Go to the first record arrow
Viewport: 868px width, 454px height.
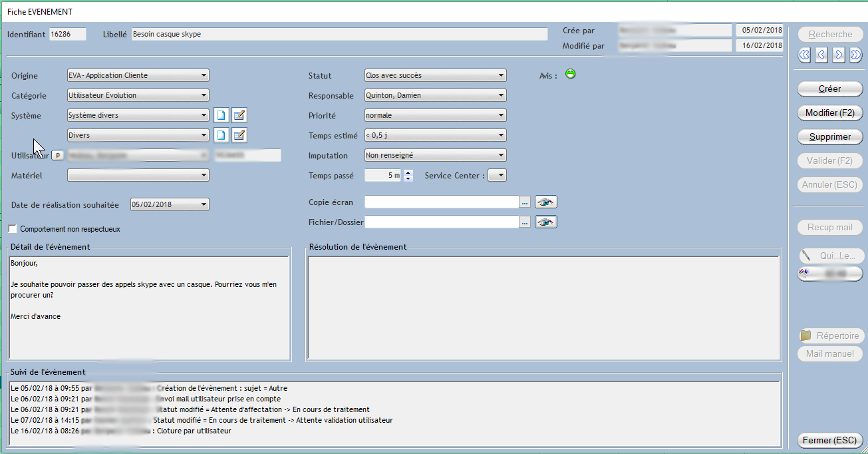(x=804, y=55)
